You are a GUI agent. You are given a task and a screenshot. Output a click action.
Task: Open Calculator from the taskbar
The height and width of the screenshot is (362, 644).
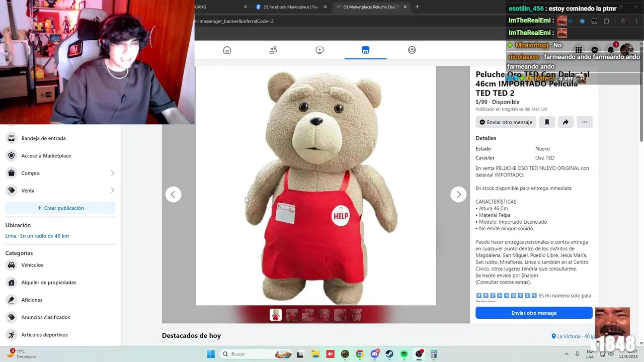coord(434,354)
